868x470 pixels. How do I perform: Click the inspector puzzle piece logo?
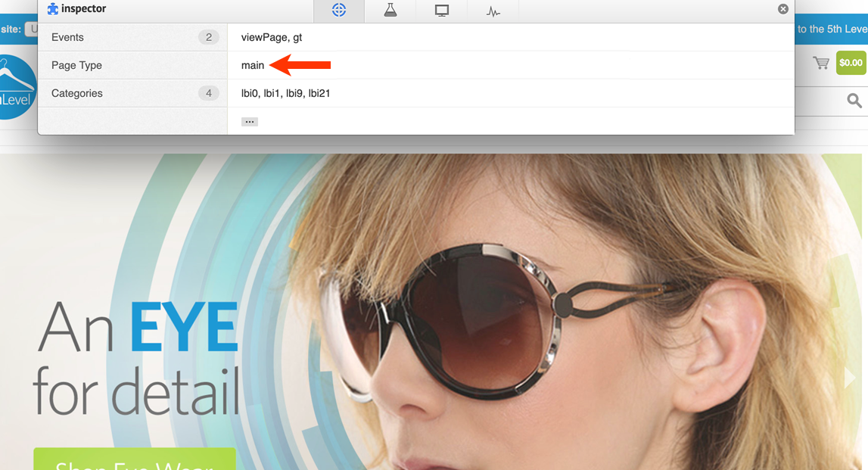[52, 9]
